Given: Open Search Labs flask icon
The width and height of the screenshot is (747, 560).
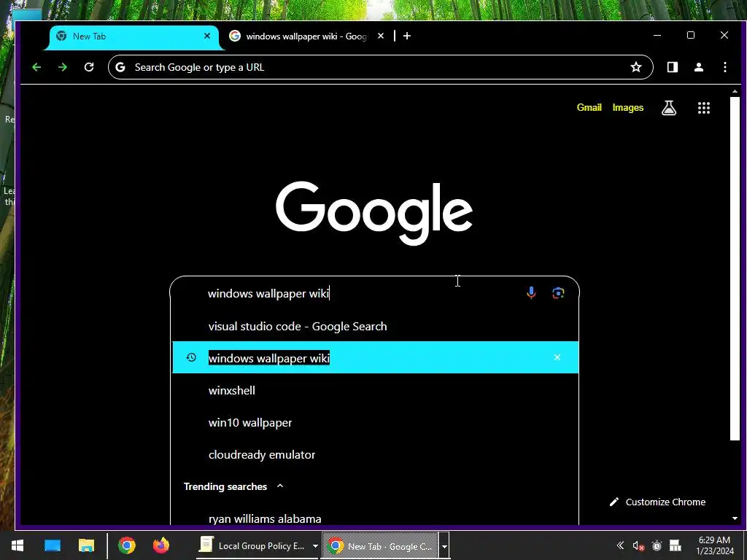Looking at the screenshot, I should tap(669, 108).
